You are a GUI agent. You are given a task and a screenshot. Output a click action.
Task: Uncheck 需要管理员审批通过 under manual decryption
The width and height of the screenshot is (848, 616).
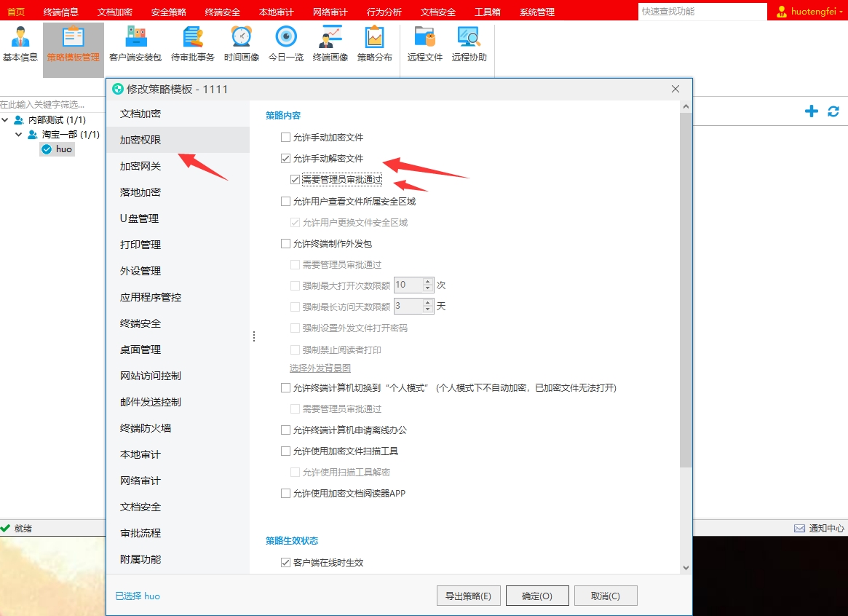(296, 180)
